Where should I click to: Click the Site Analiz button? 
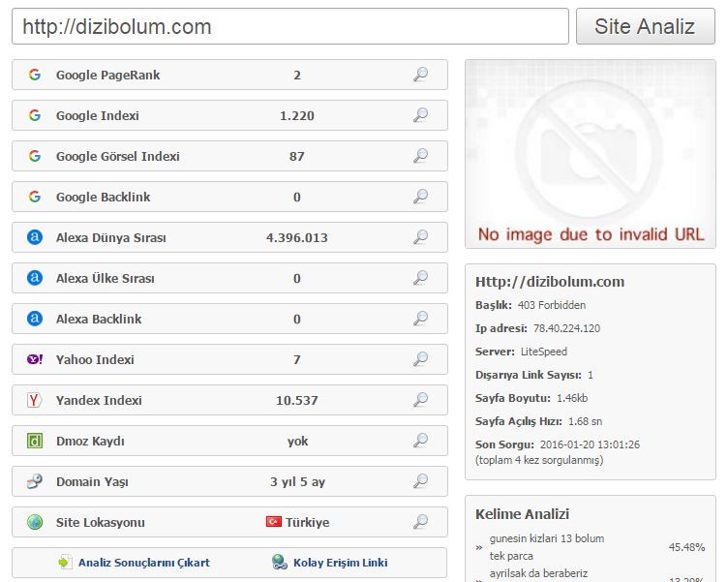coord(646,26)
